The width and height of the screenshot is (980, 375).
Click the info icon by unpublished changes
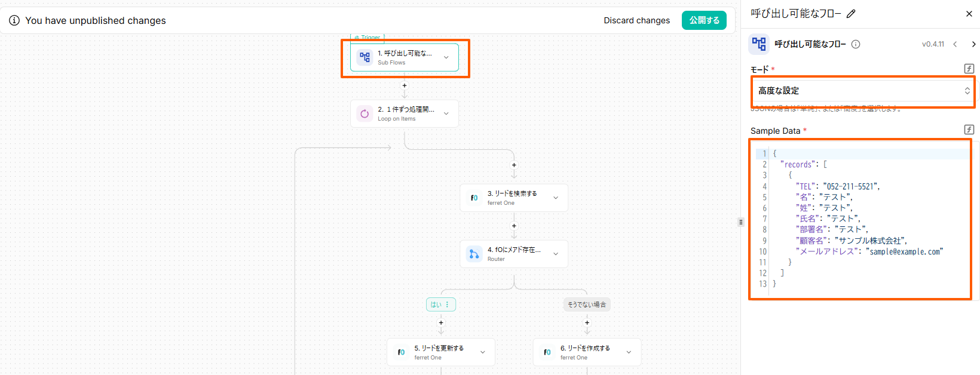click(14, 20)
